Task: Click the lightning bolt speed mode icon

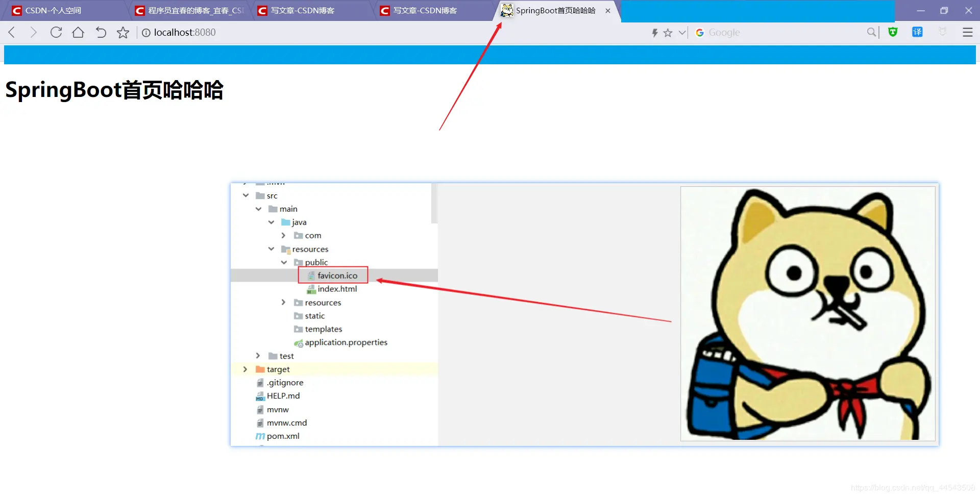Action: (655, 33)
